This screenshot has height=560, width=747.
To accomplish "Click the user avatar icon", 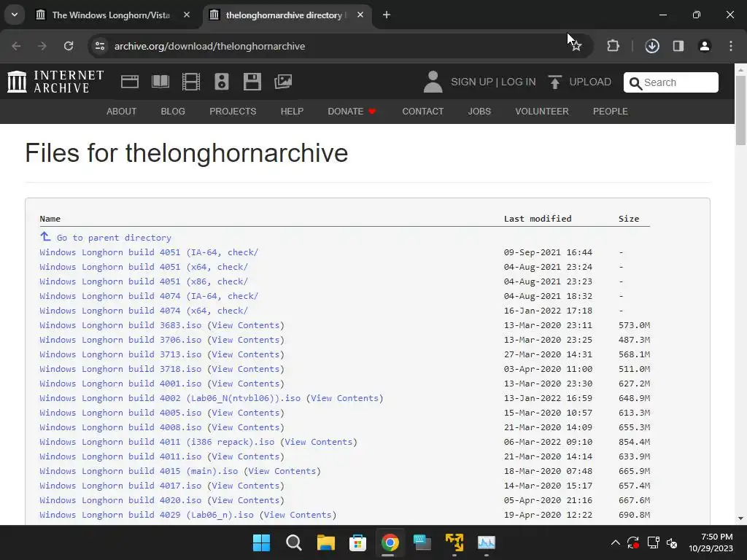I will pyautogui.click(x=433, y=82).
